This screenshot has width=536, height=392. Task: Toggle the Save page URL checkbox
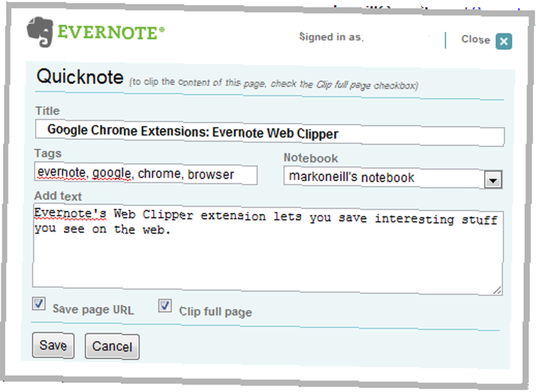(x=39, y=304)
